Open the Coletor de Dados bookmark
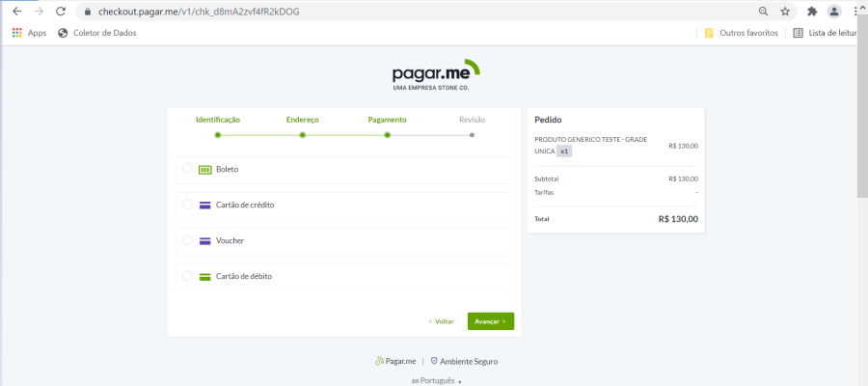868x386 pixels. pyautogui.click(x=96, y=33)
